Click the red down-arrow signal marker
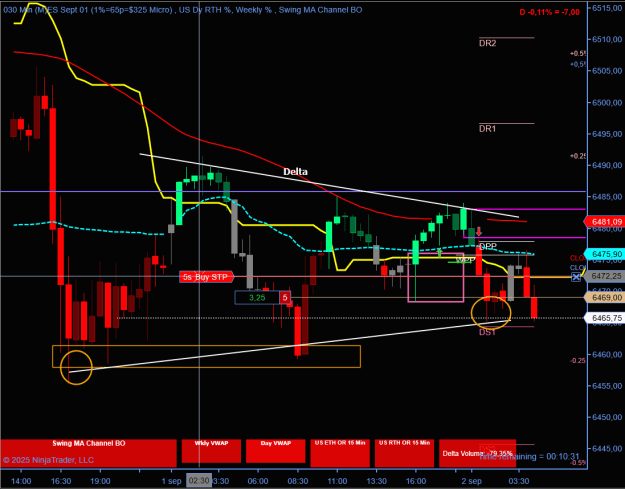This screenshot has height=489, width=625. point(479,231)
